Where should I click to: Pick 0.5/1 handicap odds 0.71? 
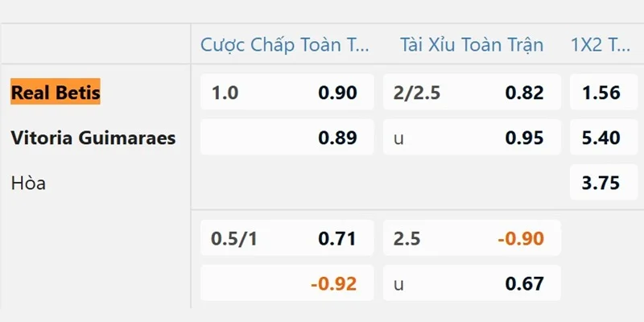coord(287,237)
